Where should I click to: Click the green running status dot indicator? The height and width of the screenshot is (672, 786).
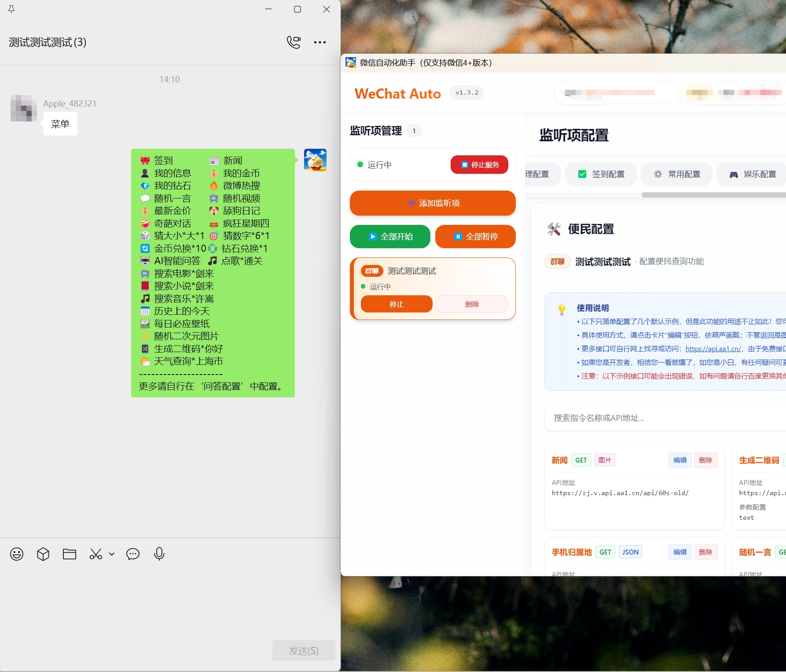coord(360,165)
